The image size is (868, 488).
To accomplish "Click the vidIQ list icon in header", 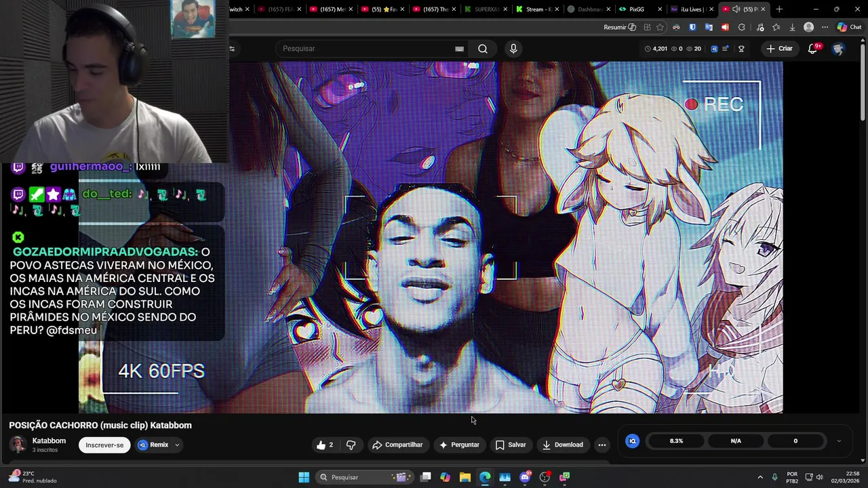I will click(x=726, y=49).
